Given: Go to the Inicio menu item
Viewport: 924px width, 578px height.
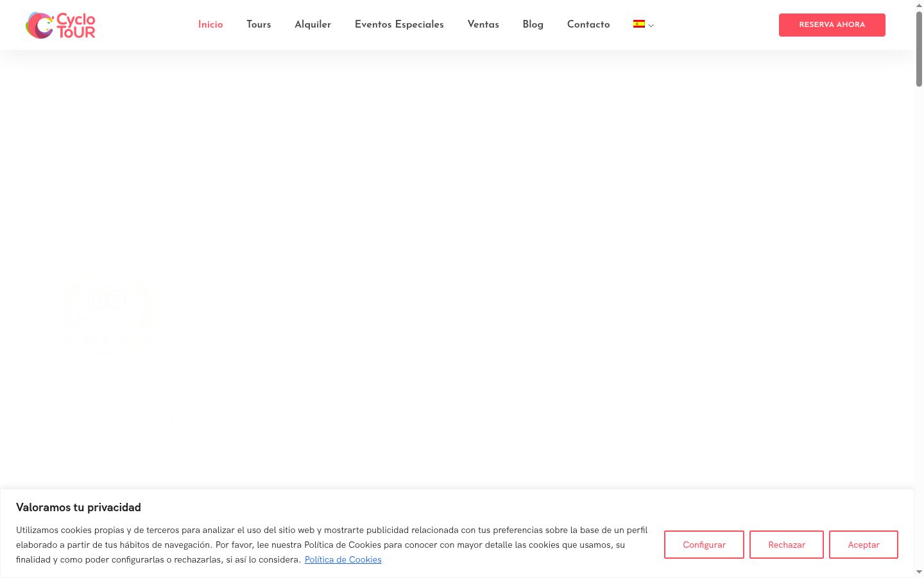Looking at the screenshot, I should click(x=210, y=24).
